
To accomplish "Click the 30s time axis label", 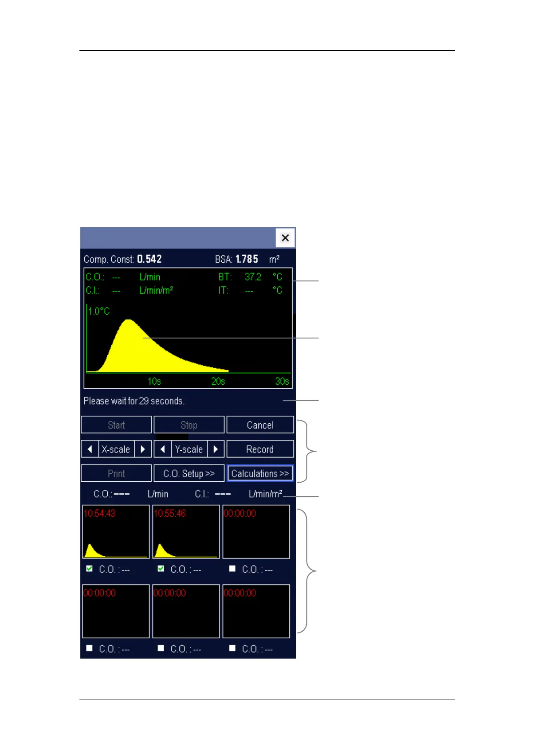I will click(282, 381).
